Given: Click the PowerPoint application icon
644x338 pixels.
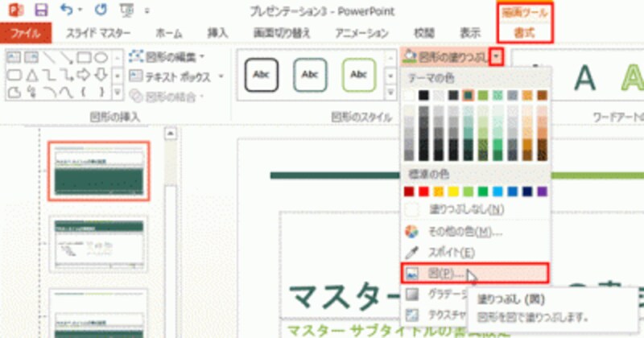Looking at the screenshot, I should pos(15,10).
